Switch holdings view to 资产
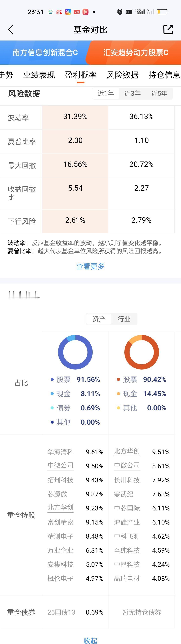Image resolution: width=181 pixels, height=644 pixels. click(x=99, y=319)
